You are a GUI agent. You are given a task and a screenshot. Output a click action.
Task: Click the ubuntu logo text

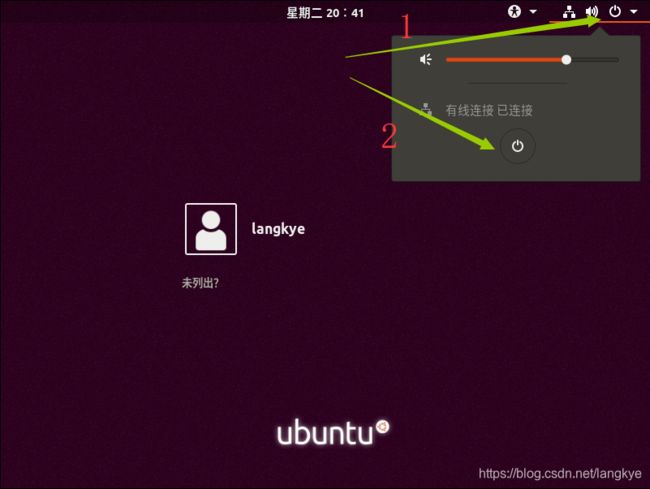325,433
